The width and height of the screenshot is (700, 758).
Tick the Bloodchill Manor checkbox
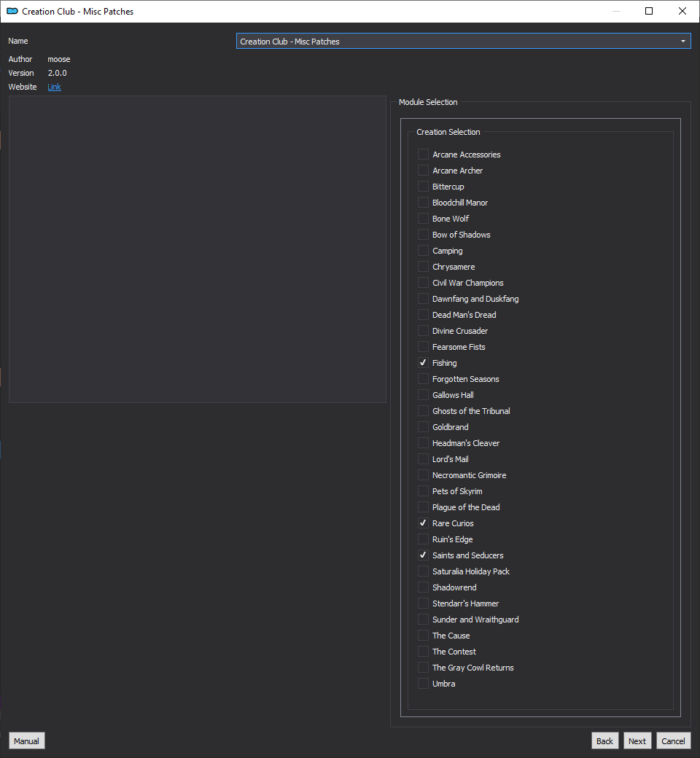(423, 203)
